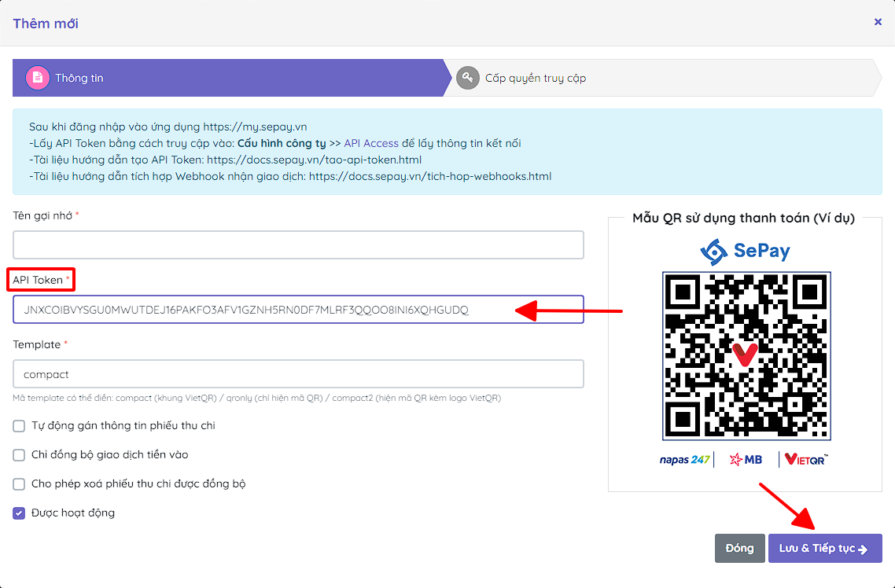Click the arrow icon on Lưu & Tiếp tục button

[863, 549]
